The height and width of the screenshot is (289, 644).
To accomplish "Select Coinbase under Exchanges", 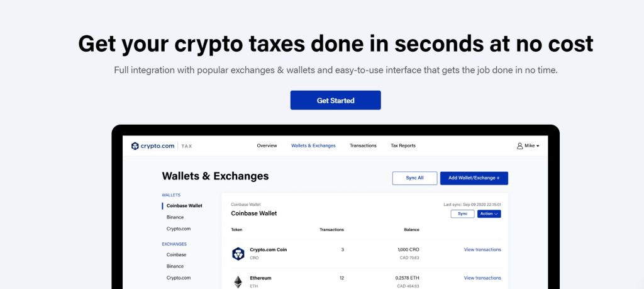I will click(176, 254).
